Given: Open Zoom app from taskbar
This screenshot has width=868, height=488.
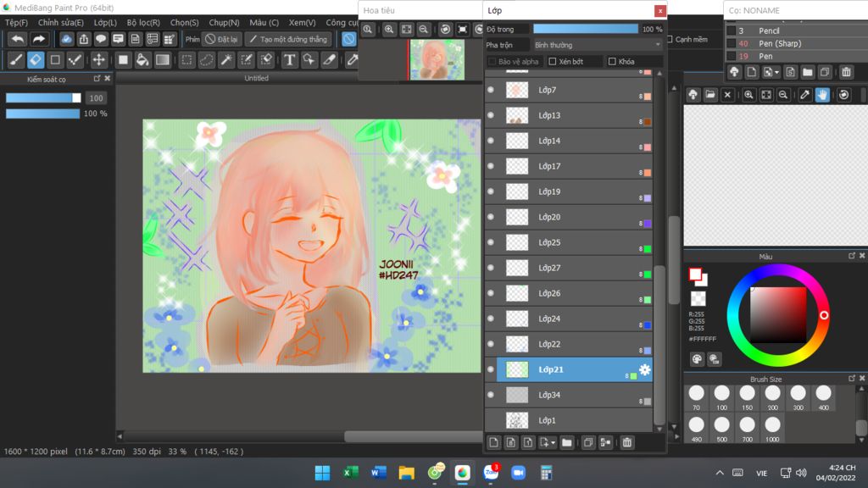Looking at the screenshot, I should [x=519, y=473].
